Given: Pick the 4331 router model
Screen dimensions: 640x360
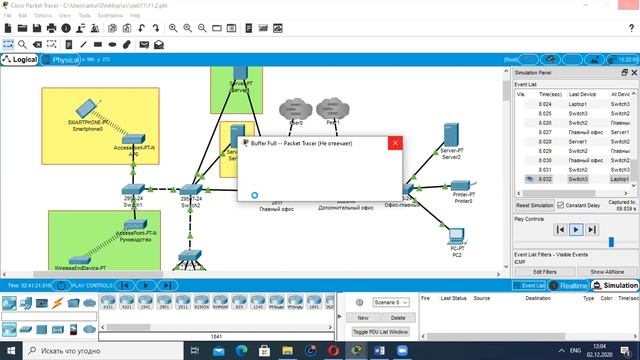Looking at the screenshot, I should point(108,302).
